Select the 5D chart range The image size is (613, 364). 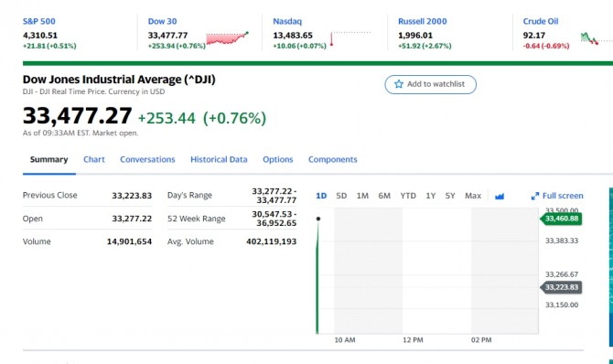point(341,196)
